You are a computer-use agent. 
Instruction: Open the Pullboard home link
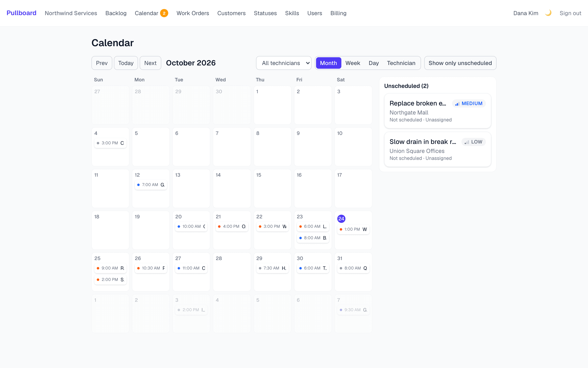point(21,13)
